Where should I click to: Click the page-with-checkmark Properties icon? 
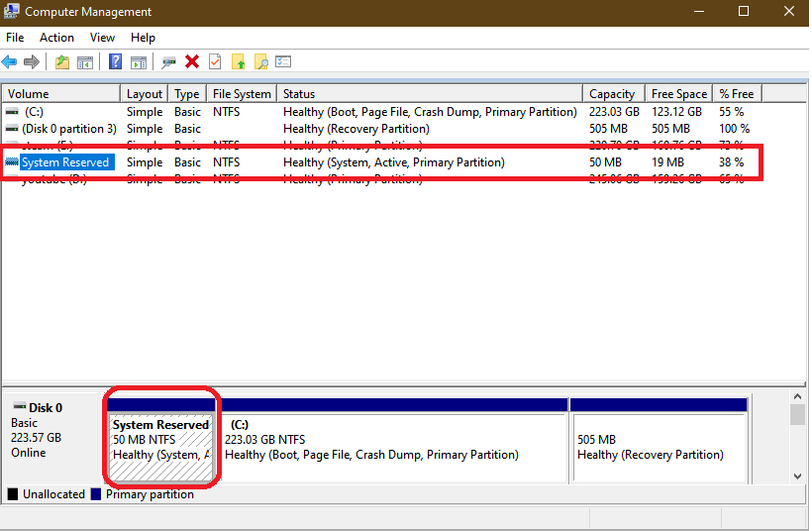[215, 62]
